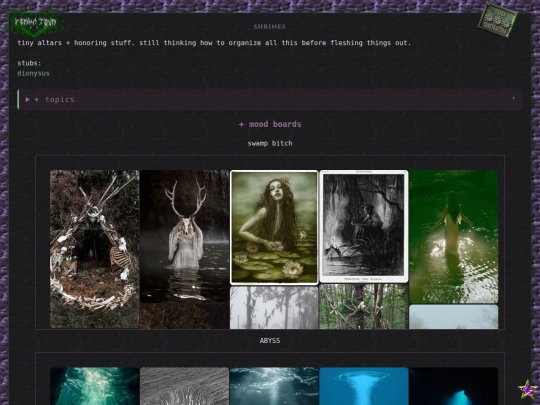Viewport: 540px width, 405px height.
Task: Open the foggy gray trees image
Action: [x=274, y=308]
